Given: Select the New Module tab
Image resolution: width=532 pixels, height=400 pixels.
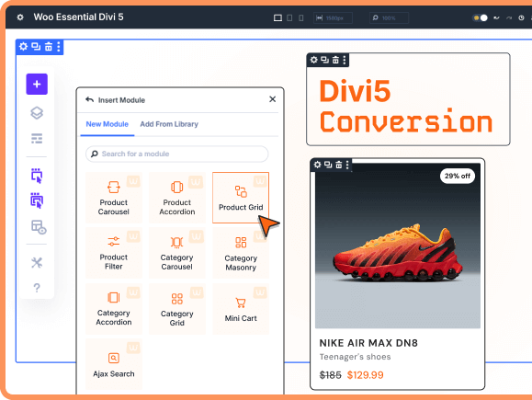Looking at the screenshot, I should 108,124.
